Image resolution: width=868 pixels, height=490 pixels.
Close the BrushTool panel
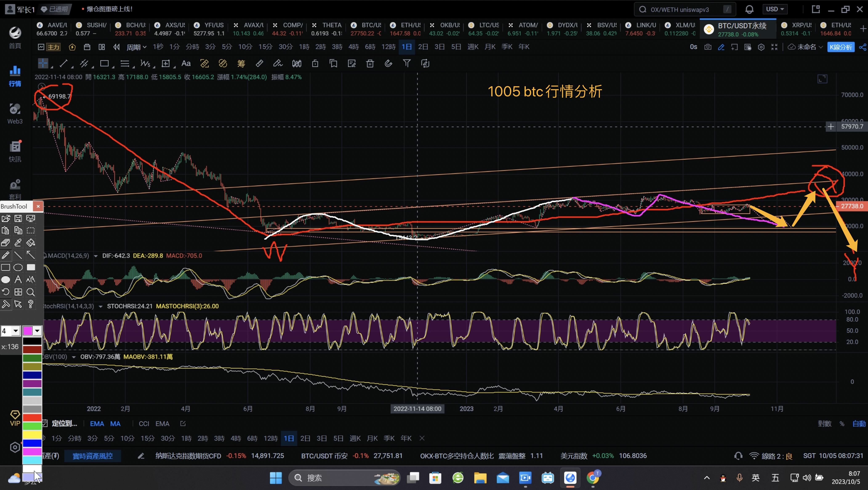pyautogui.click(x=38, y=206)
